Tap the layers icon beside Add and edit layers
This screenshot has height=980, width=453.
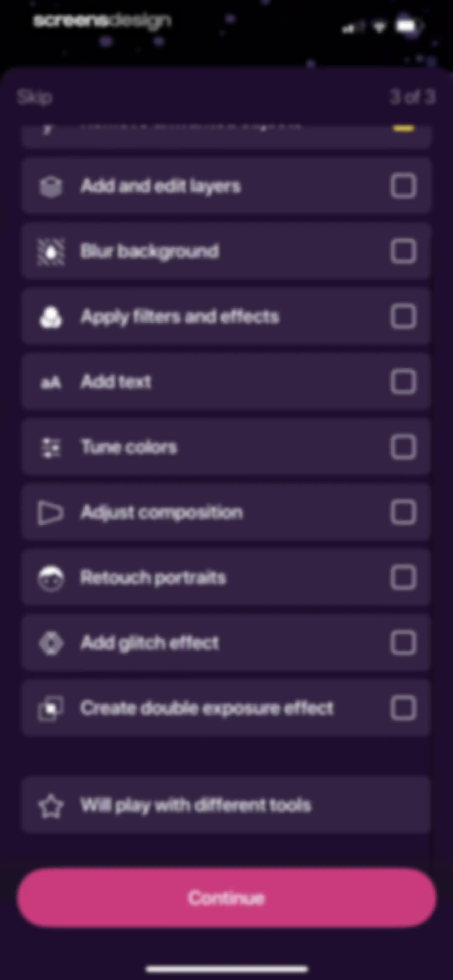[51, 186]
